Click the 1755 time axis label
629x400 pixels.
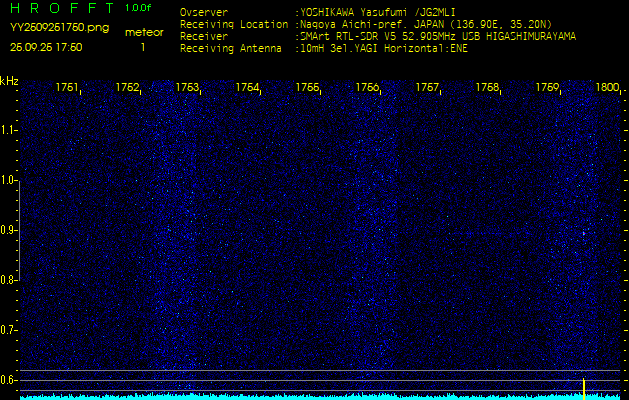(x=307, y=87)
